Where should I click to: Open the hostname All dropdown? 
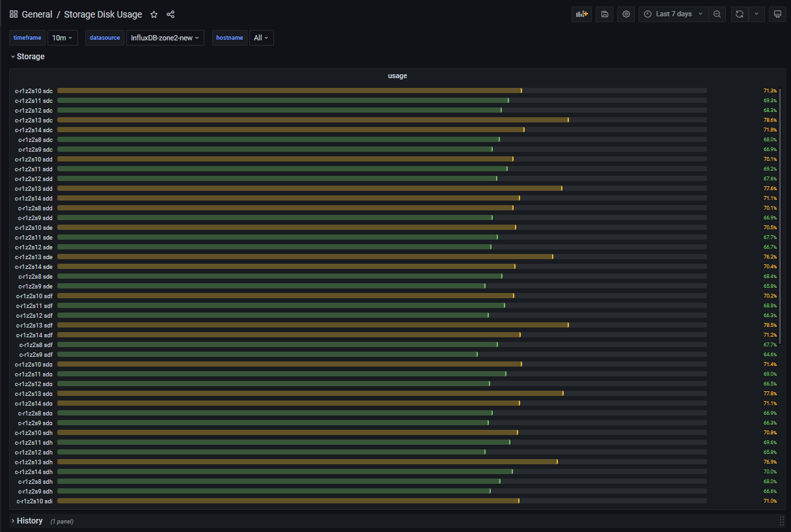click(x=261, y=38)
